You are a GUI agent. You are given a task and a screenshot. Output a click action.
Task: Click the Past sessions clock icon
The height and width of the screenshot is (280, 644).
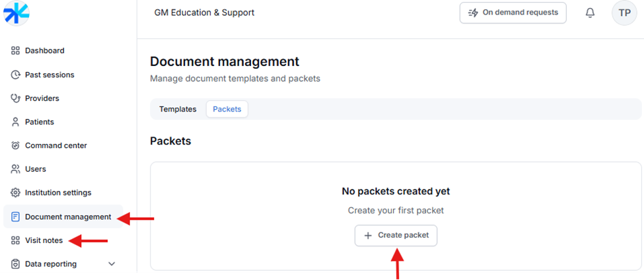pos(16,75)
